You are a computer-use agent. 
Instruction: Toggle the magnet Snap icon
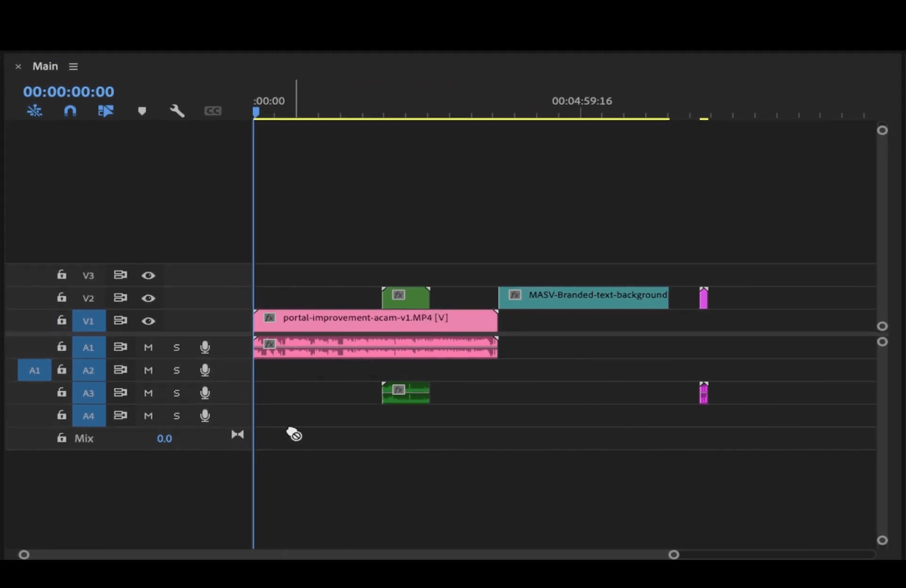[x=70, y=111]
